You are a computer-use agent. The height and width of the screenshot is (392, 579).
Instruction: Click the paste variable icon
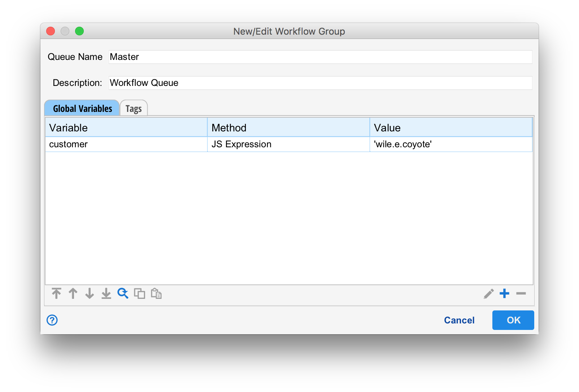[x=157, y=293]
